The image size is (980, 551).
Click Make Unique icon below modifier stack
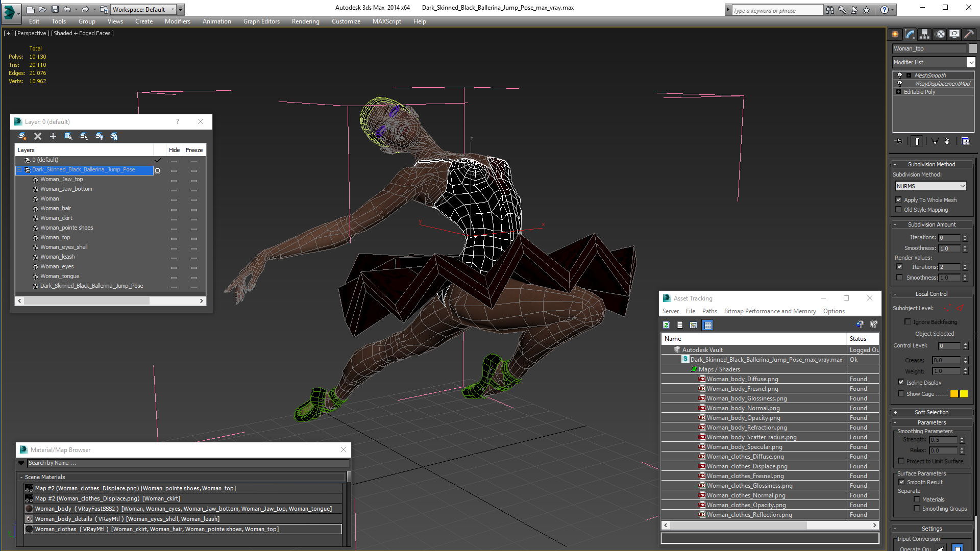pyautogui.click(x=935, y=141)
